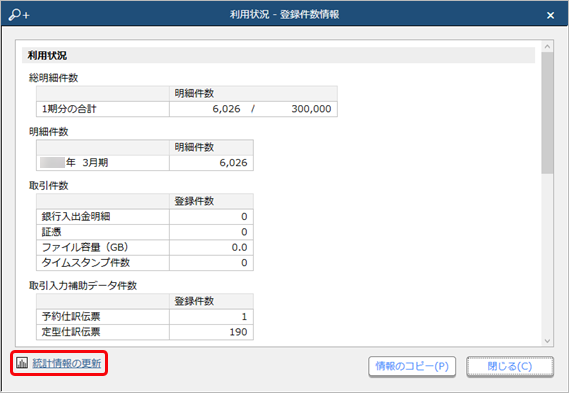Click the 登録件数 header in 取引件数 table
This screenshot has width=569, height=393.
pyautogui.click(x=194, y=201)
